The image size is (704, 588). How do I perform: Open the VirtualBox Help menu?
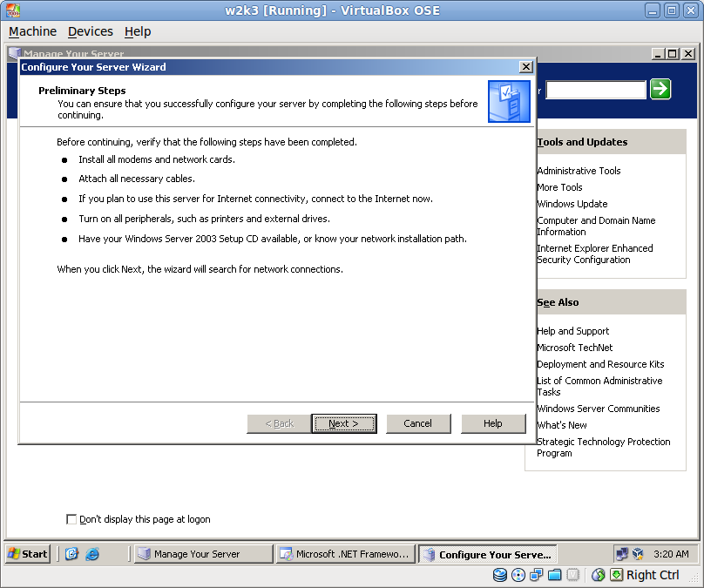coord(138,31)
